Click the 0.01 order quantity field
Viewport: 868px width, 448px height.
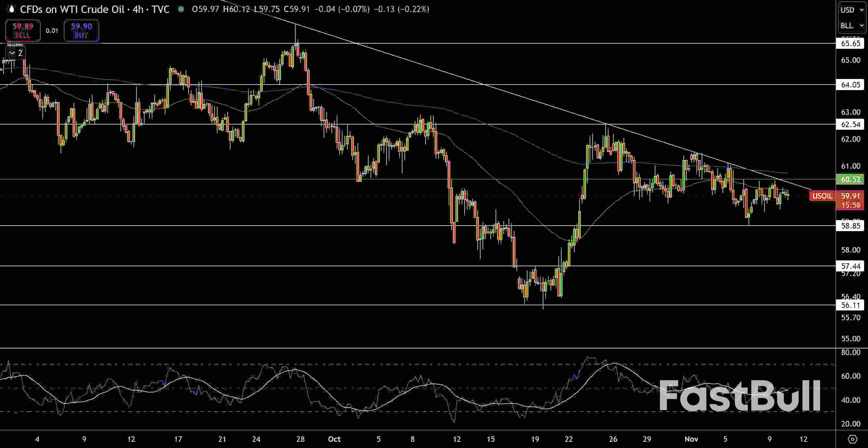(x=52, y=30)
